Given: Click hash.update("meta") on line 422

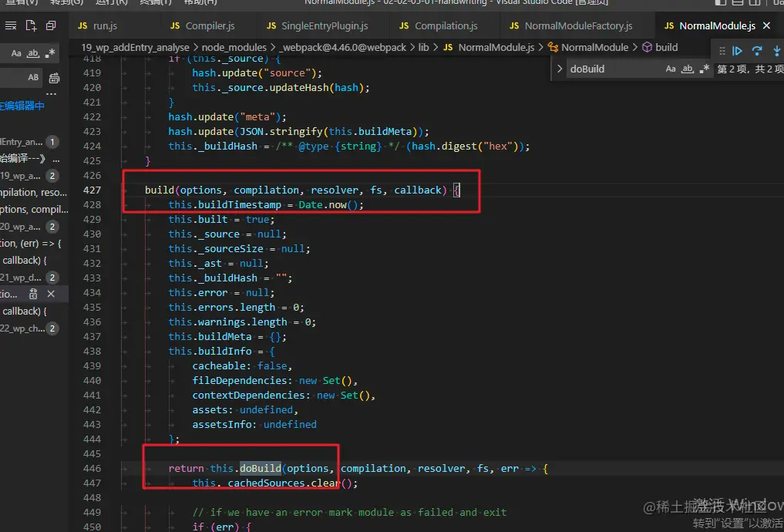Looking at the screenshot, I should [227, 117].
